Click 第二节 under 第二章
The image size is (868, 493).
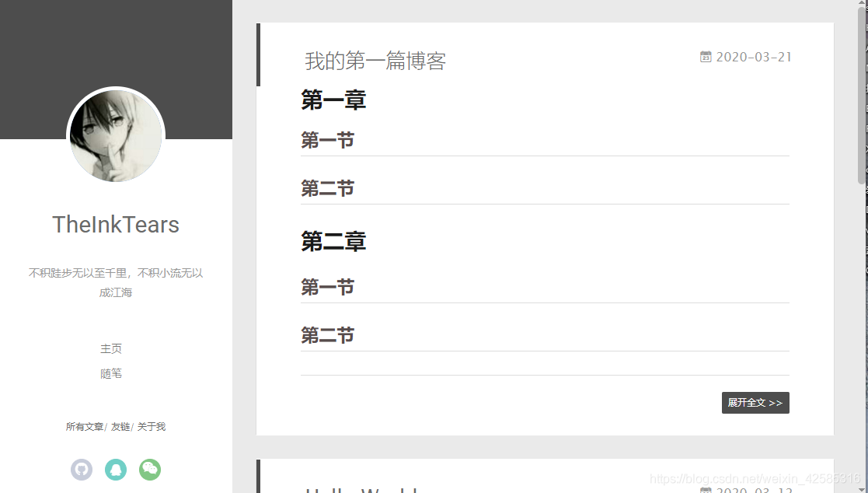click(327, 335)
